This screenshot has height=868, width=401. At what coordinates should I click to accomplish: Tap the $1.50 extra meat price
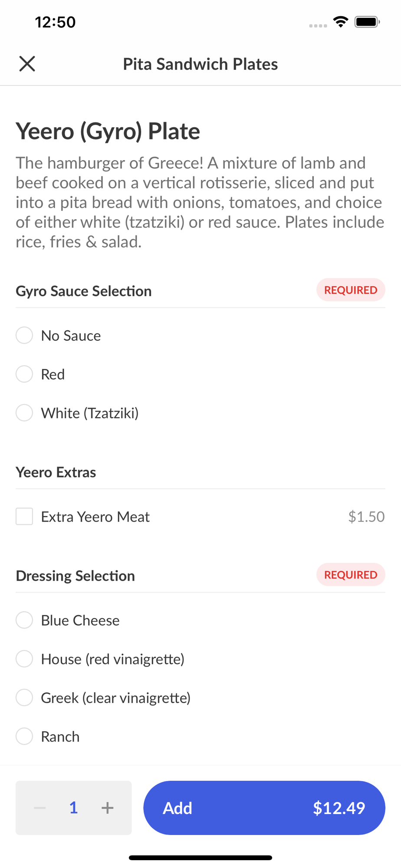366,516
